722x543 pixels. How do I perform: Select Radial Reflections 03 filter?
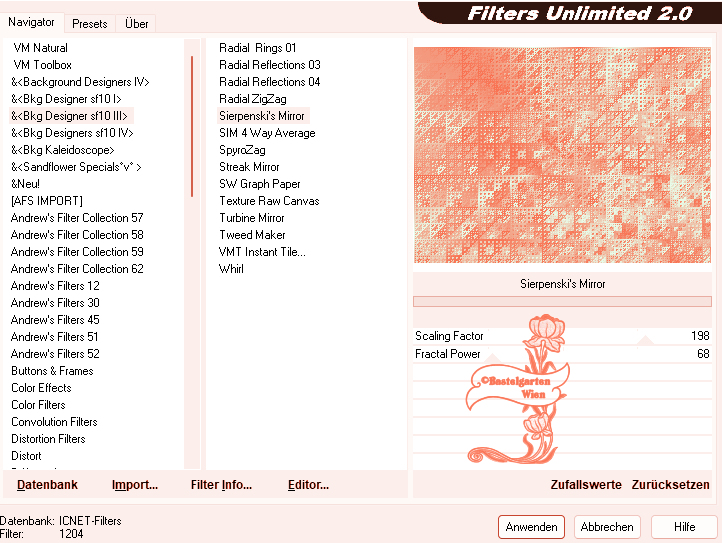[x=269, y=65]
